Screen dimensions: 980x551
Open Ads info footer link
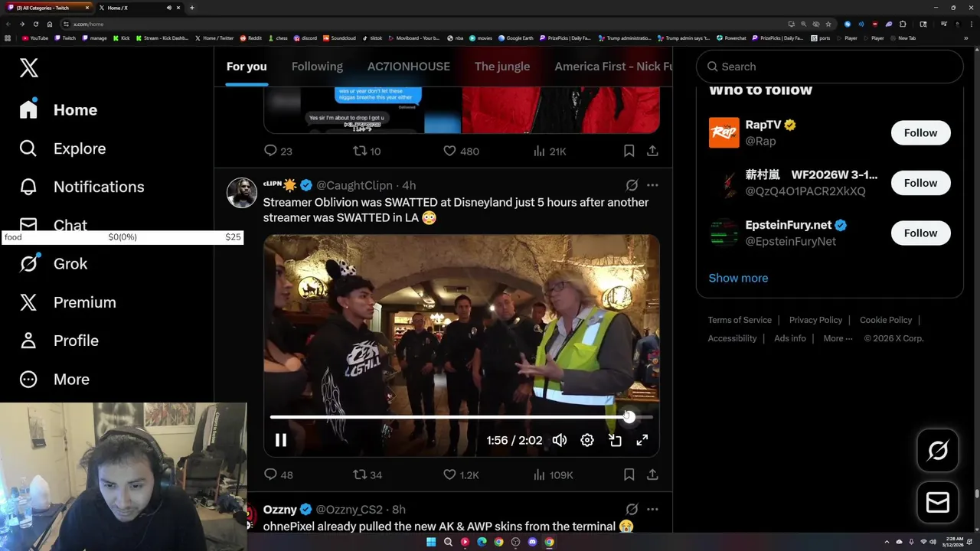(790, 338)
